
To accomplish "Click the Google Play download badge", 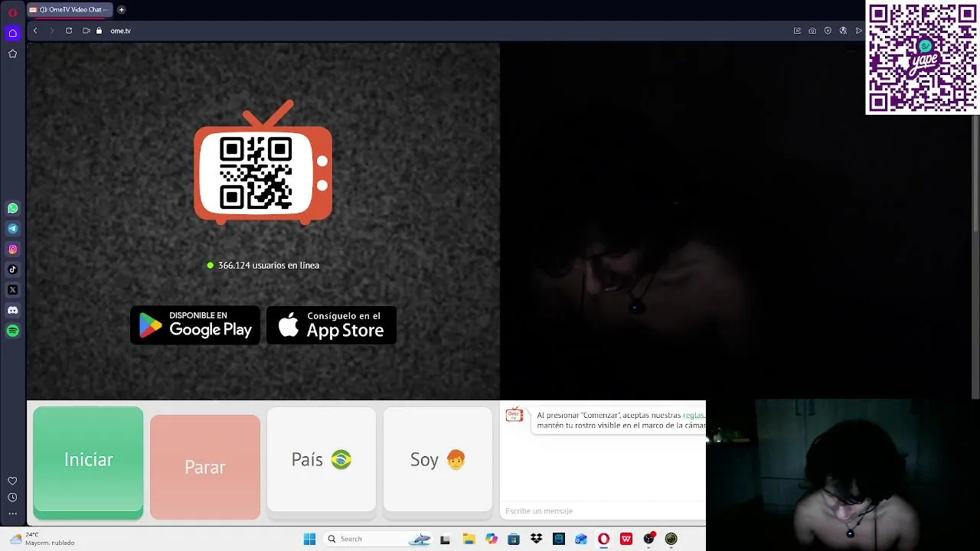I will tap(195, 325).
